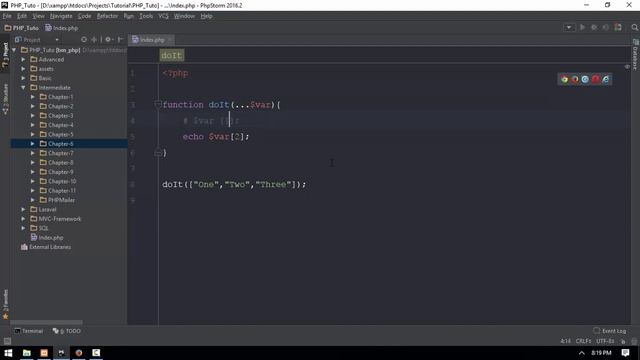The image size is (640, 360).
Task: Open Windows notification center
Action: tap(625, 353)
